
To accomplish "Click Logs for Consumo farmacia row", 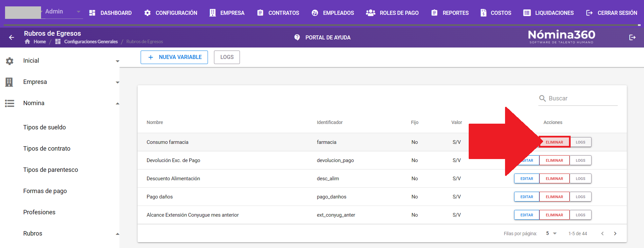I will tap(580, 142).
